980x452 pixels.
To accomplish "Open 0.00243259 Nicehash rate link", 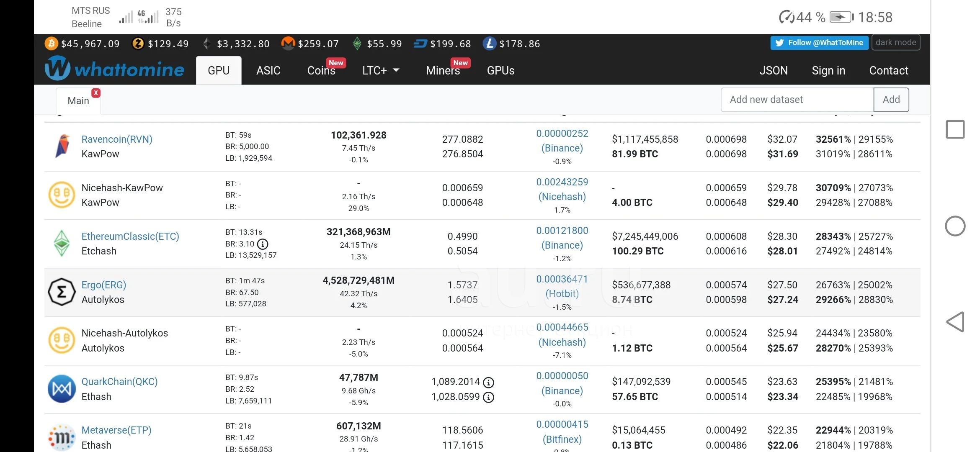I will point(562,189).
